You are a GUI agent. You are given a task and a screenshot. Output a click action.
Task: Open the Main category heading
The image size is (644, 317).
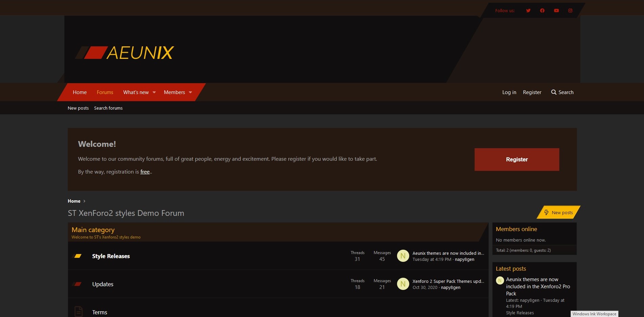click(93, 230)
